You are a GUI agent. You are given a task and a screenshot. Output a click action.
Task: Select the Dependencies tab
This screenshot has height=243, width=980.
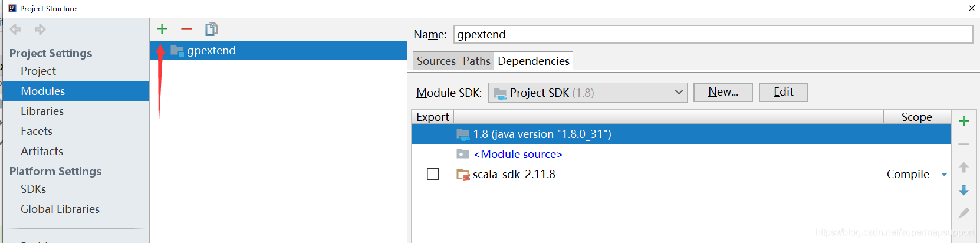point(534,61)
